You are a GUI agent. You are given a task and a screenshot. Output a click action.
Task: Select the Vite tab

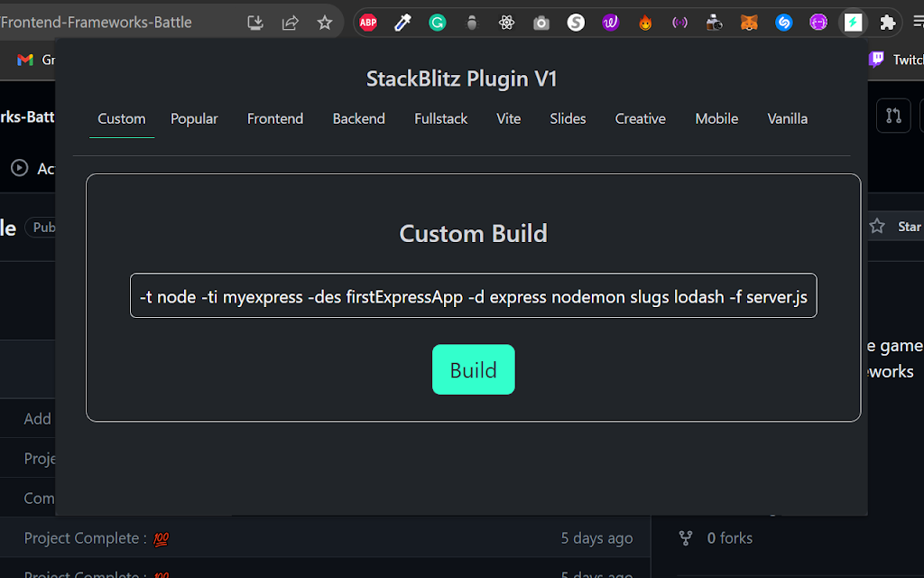coord(509,118)
